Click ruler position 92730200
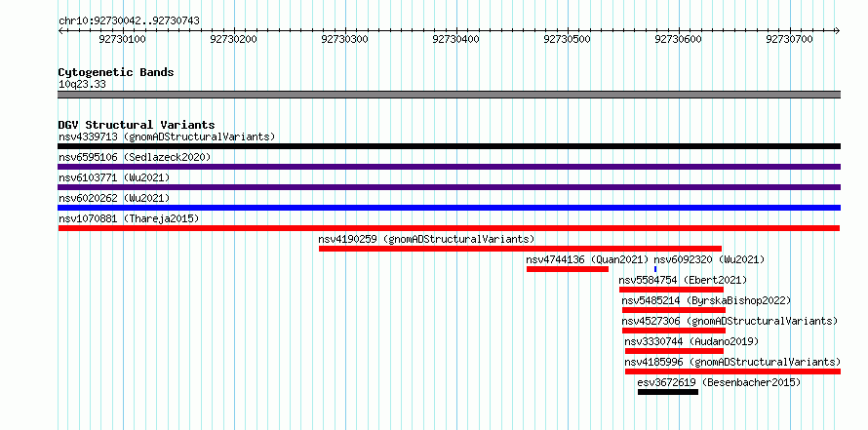 [x=234, y=39]
